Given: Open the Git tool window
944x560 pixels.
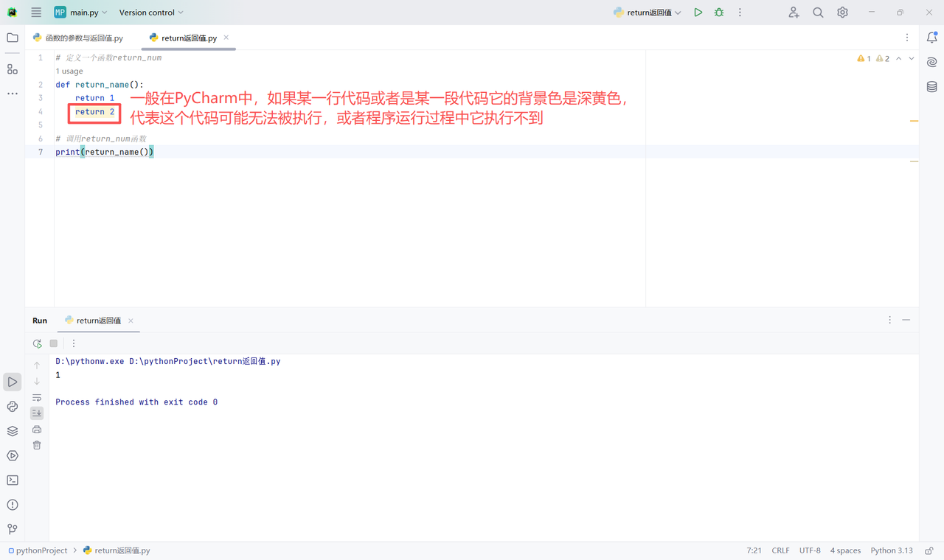Looking at the screenshot, I should pos(12,529).
